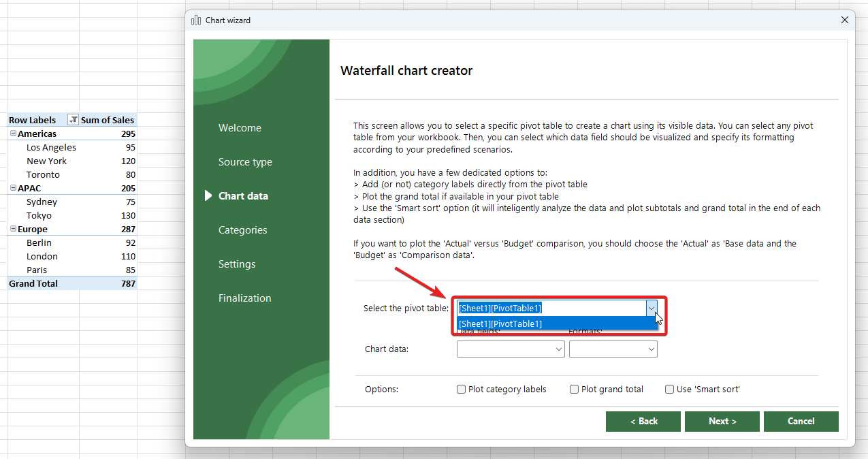Viewport: 868px width, 459px height.
Task: Open the Row Labels filter button
Action: (x=74, y=120)
